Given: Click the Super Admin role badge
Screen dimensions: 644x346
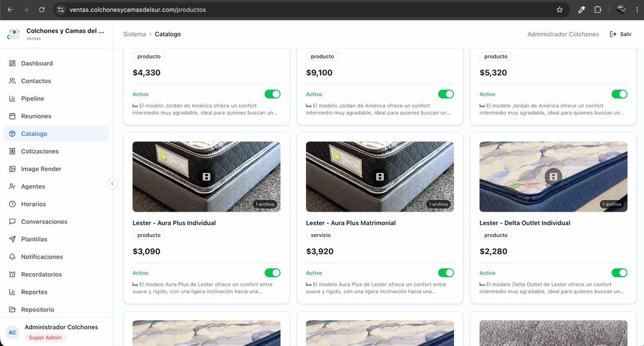Looking at the screenshot, I should pyautogui.click(x=45, y=338).
